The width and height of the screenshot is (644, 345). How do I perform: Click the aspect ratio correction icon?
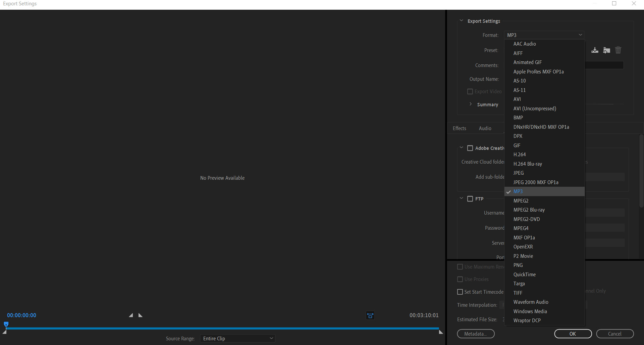[370, 315]
